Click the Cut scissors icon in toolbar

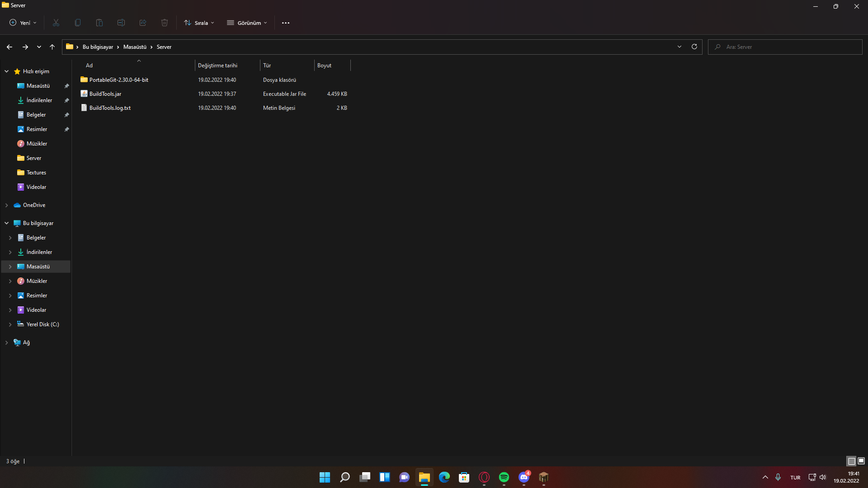[56, 23]
